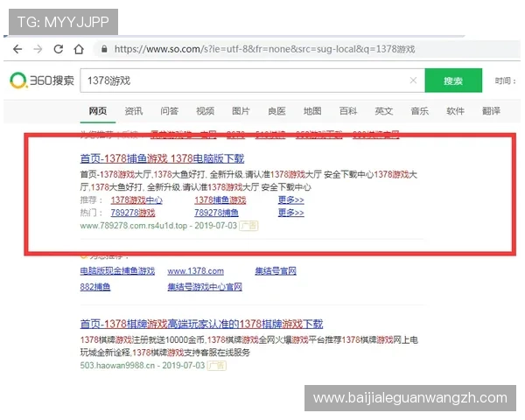This screenshot has width=525, height=420.
Task: Open the 集结号官网 suggestion link
Action: tap(276, 271)
